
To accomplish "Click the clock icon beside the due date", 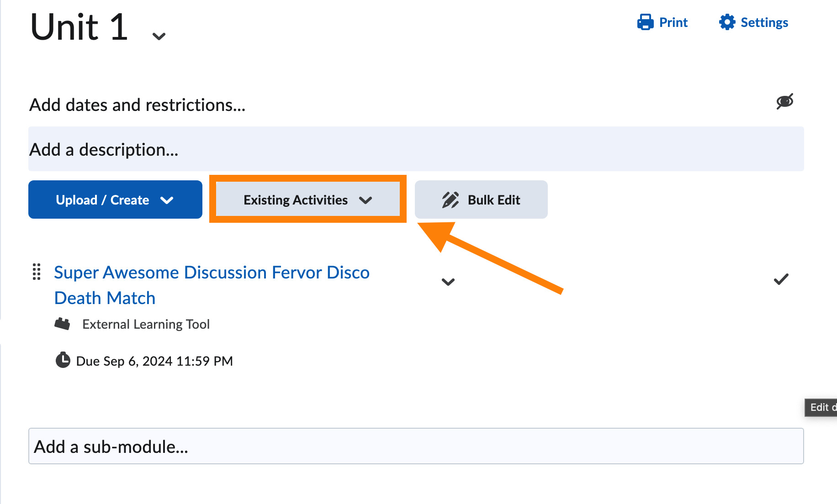I will 63,360.
